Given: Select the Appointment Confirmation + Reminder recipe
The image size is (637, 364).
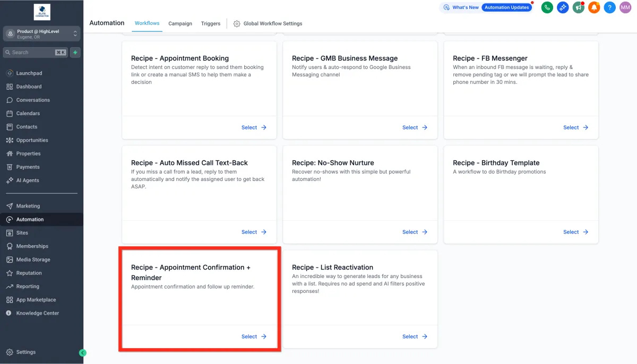Looking at the screenshot, I should [x=253, y=336].
